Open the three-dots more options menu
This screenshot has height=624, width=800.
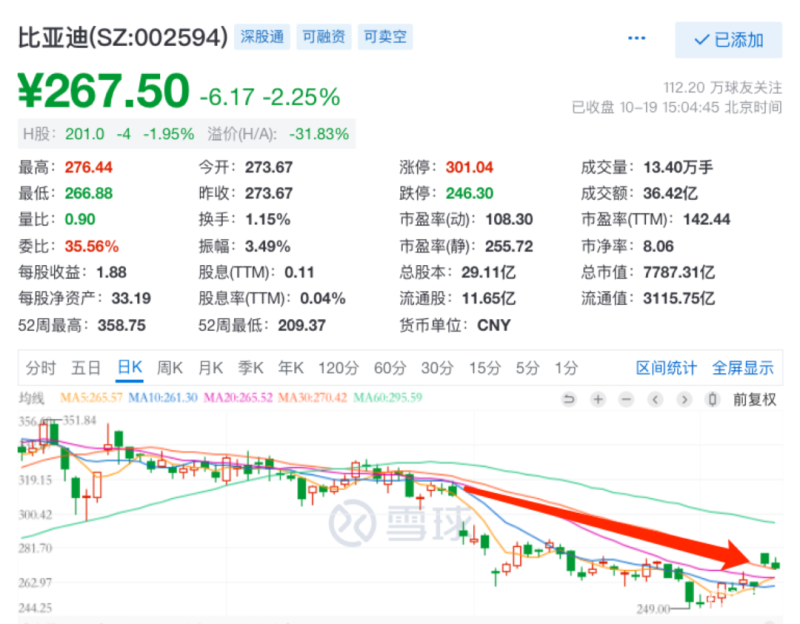[x=636, y=38]
